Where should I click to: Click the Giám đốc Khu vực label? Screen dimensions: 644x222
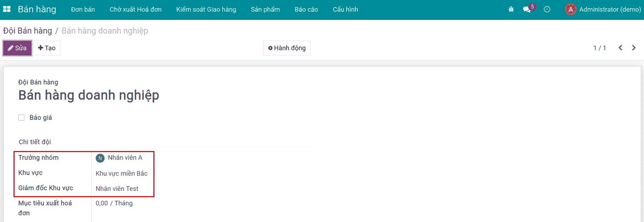[46, 188]
